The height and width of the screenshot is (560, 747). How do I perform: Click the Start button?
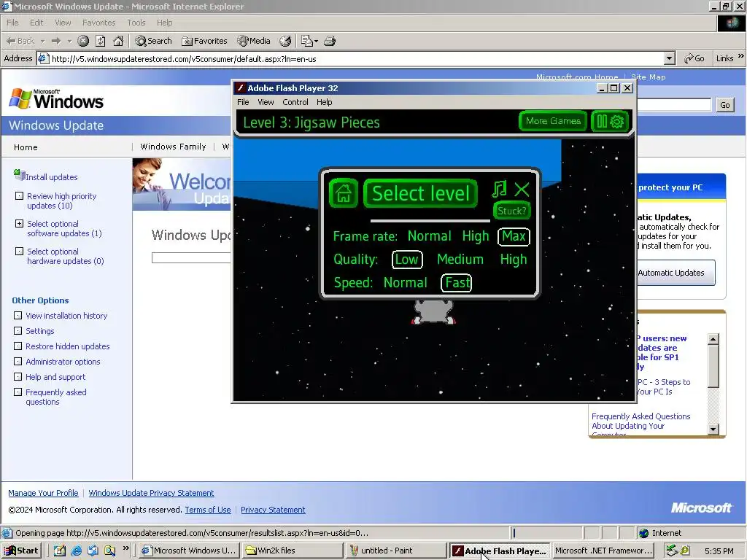click(x=21, y=551)
